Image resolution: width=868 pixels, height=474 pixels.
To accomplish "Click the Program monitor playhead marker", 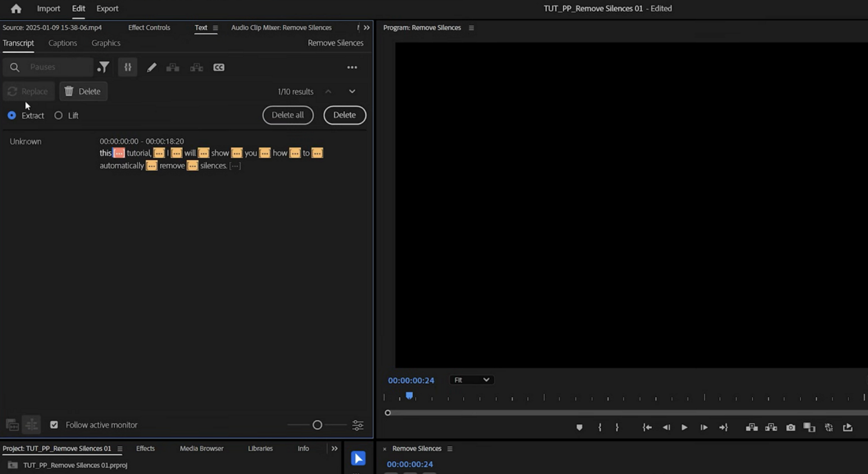I will click(409, 396).
